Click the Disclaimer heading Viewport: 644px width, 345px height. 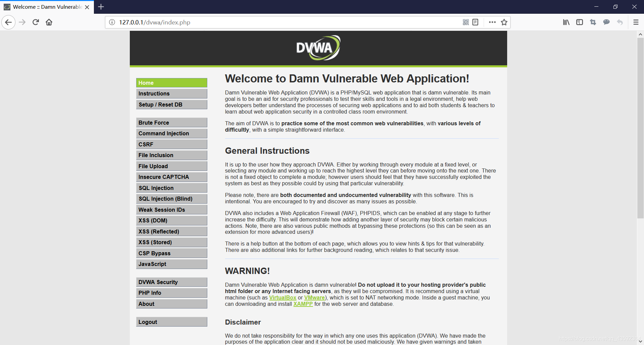tap(243, 322)
